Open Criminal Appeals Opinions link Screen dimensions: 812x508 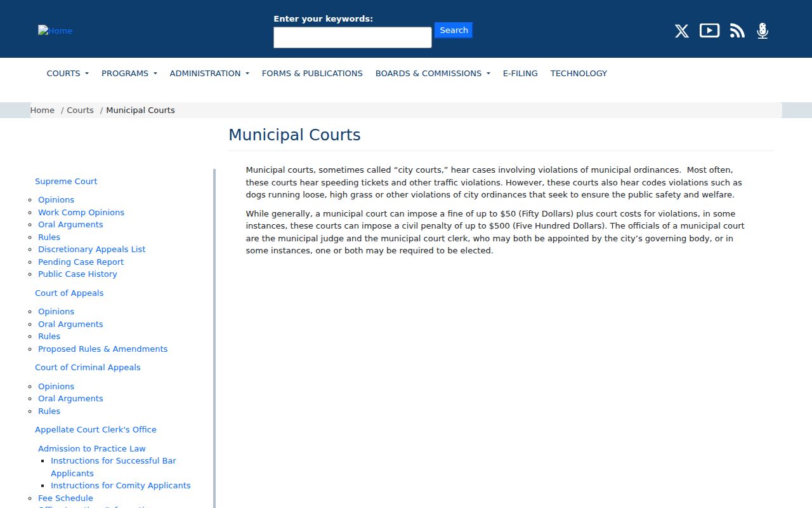[56, 386]
